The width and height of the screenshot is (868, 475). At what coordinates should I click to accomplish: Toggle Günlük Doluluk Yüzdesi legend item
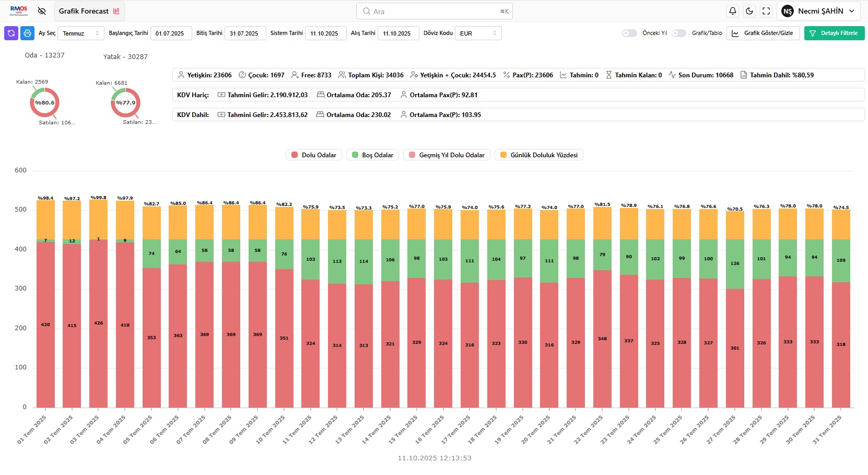tap(538, 155)
